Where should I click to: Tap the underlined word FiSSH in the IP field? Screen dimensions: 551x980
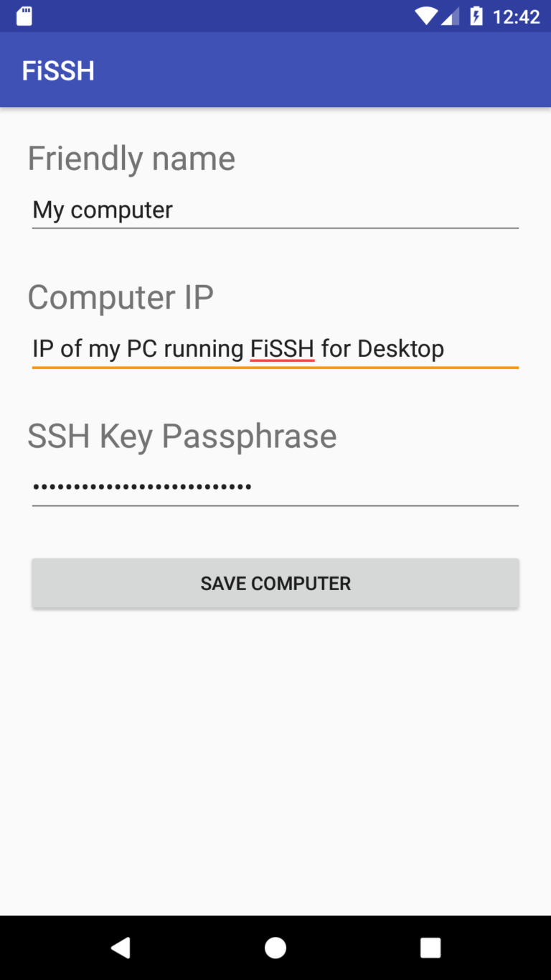(282, 349)
